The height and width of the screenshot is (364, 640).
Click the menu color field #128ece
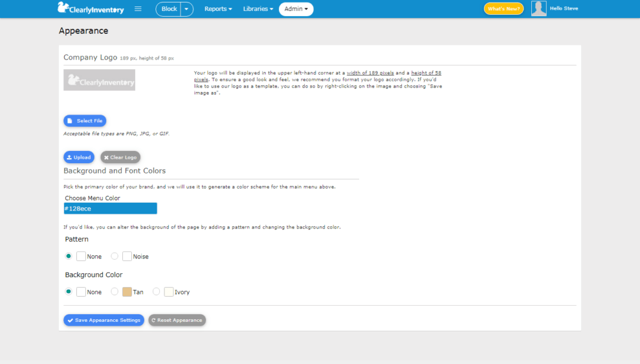click(110, 209)
